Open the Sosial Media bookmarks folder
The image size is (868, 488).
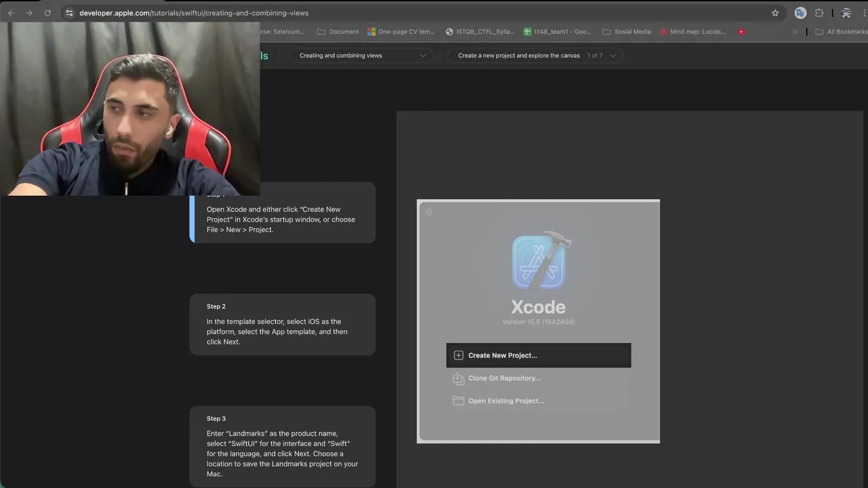click(627, 31)
